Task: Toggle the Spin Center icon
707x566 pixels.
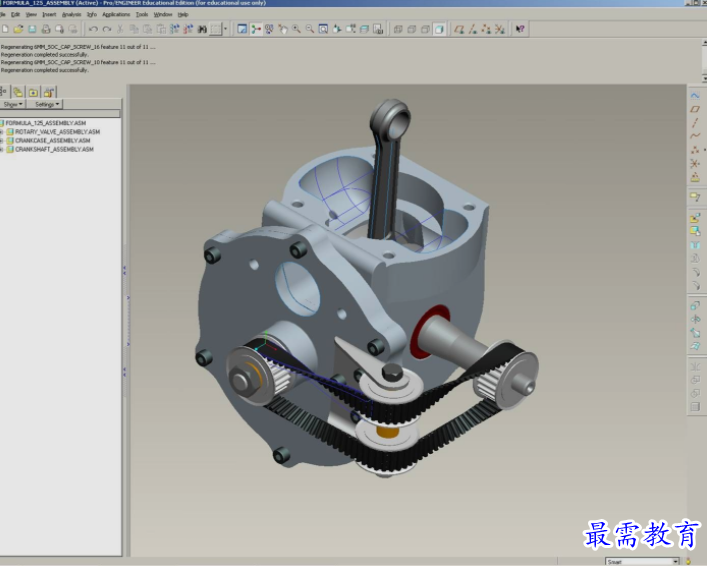Action: coord(256,29)
